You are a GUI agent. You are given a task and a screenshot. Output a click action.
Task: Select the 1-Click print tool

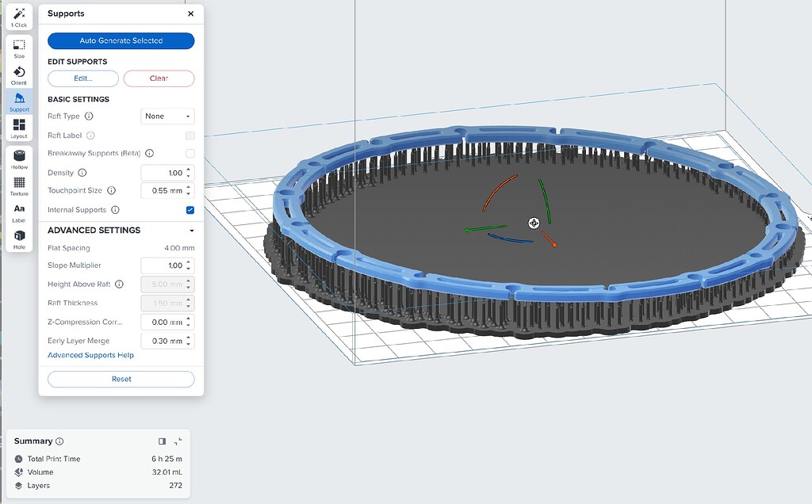click(18, 17)
